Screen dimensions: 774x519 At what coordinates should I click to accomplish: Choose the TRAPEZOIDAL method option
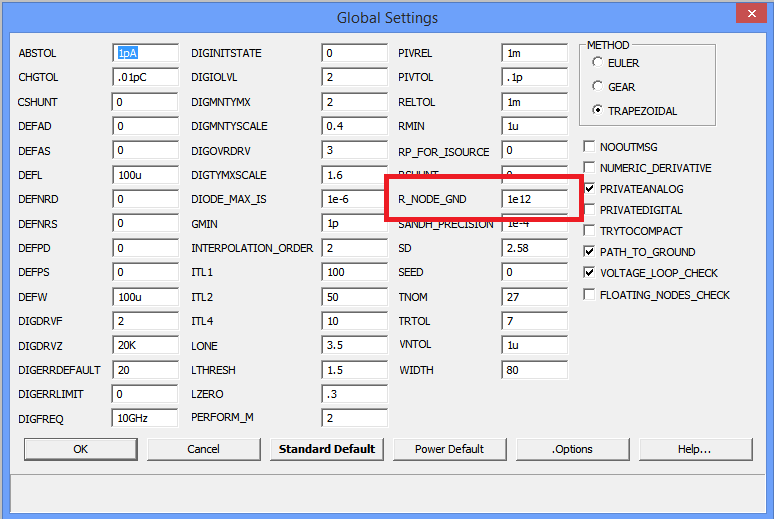598,111
